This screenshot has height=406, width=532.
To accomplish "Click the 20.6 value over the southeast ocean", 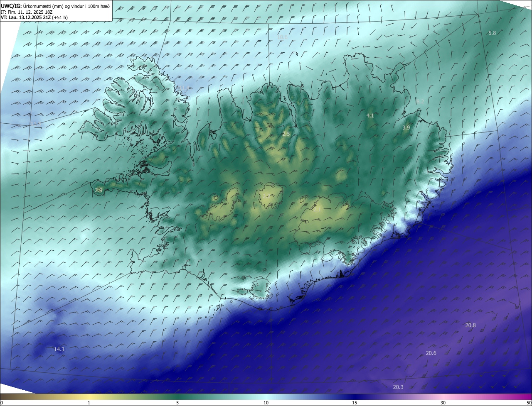I will pos(431,353).
